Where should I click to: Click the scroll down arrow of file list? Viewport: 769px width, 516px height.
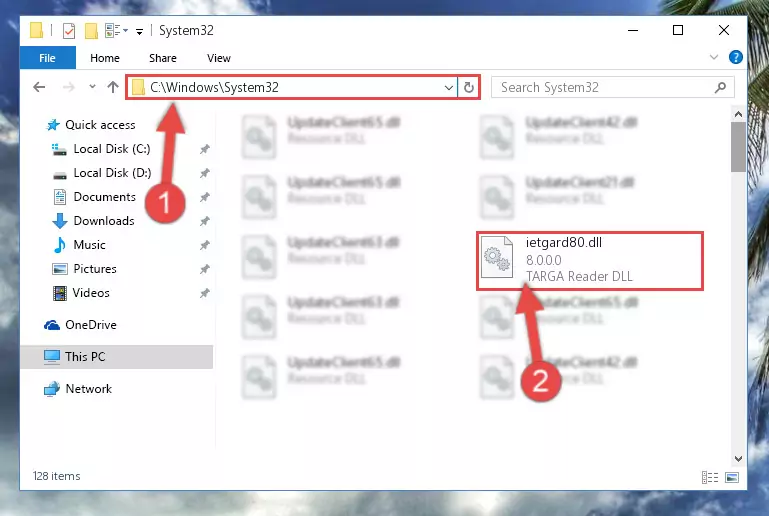pyautogui.click(x=738, y=459)
